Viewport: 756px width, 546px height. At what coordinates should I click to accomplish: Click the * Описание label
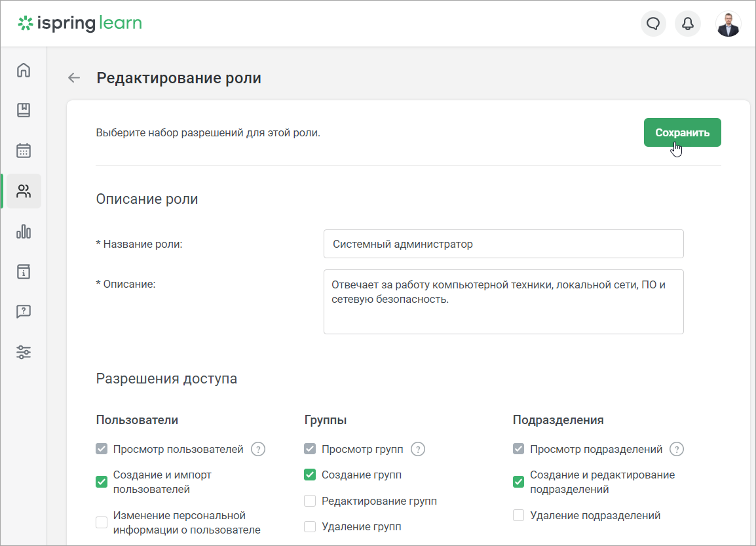pos(126,284)
